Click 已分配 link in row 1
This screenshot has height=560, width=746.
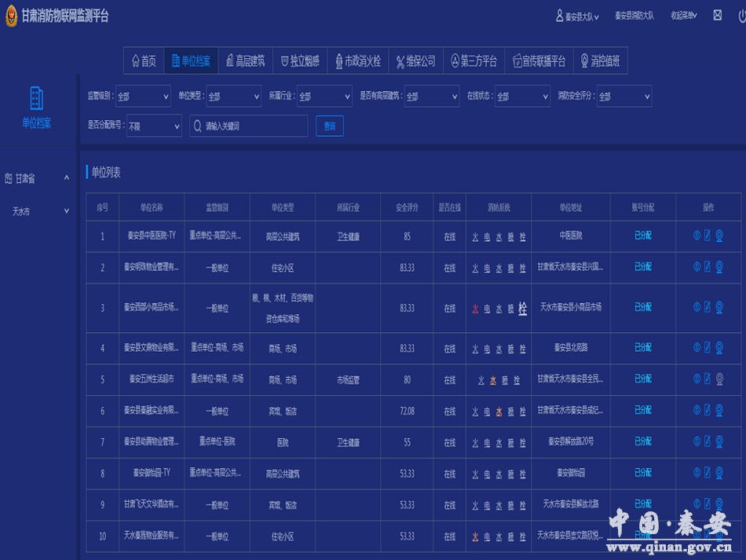point(642,236)
